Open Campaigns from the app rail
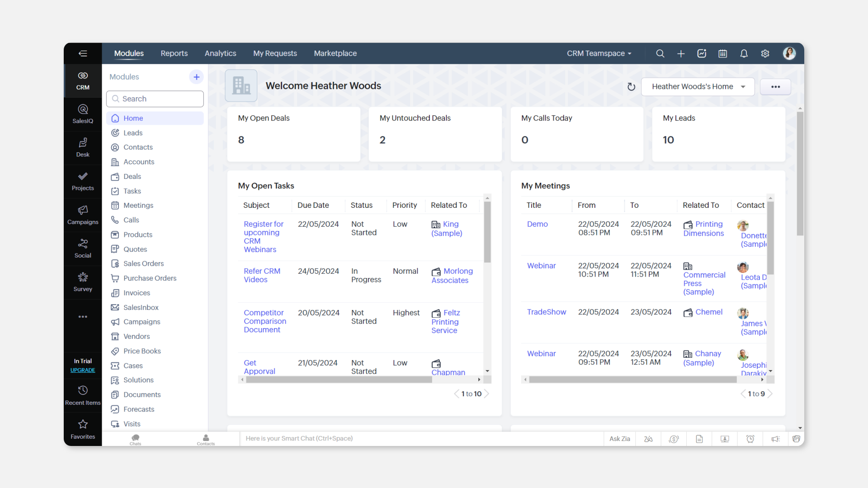 coord(83,215)
